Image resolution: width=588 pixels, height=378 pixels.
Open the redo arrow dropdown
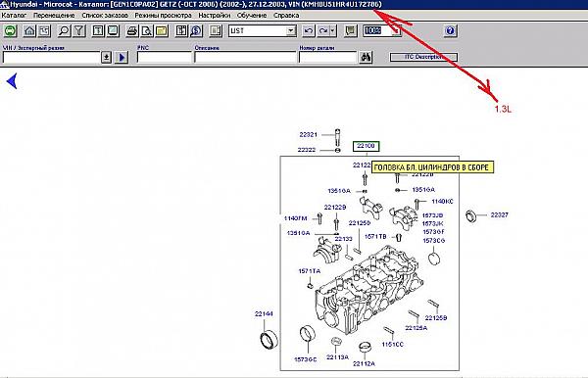tap(332, 30)
